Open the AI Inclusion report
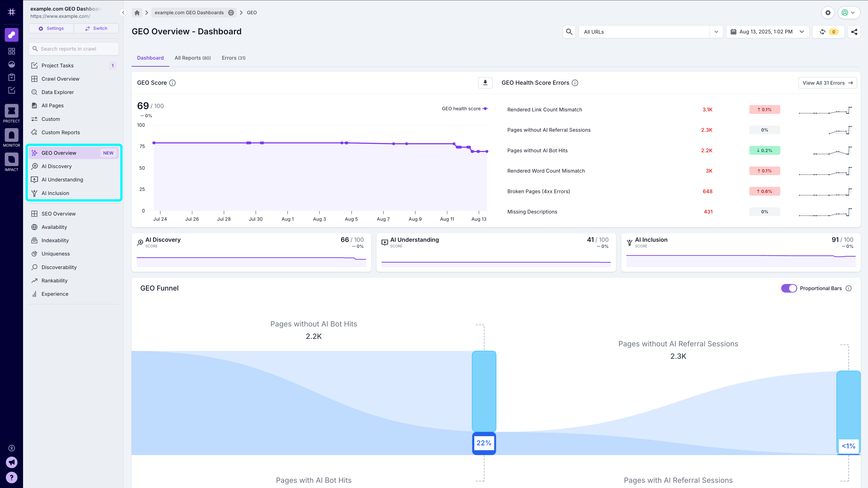Image resolution: width=868 pixels, height=488 pixels. point(55,193)
